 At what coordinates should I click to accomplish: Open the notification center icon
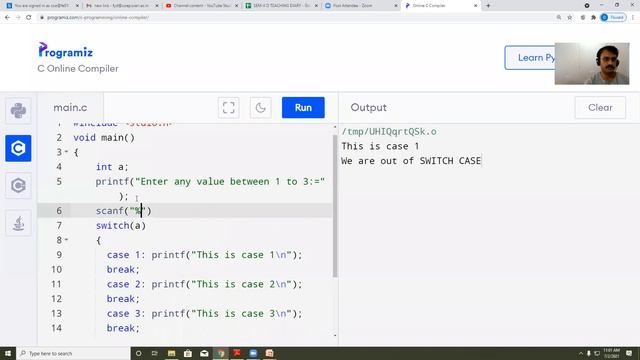[629, 353]
